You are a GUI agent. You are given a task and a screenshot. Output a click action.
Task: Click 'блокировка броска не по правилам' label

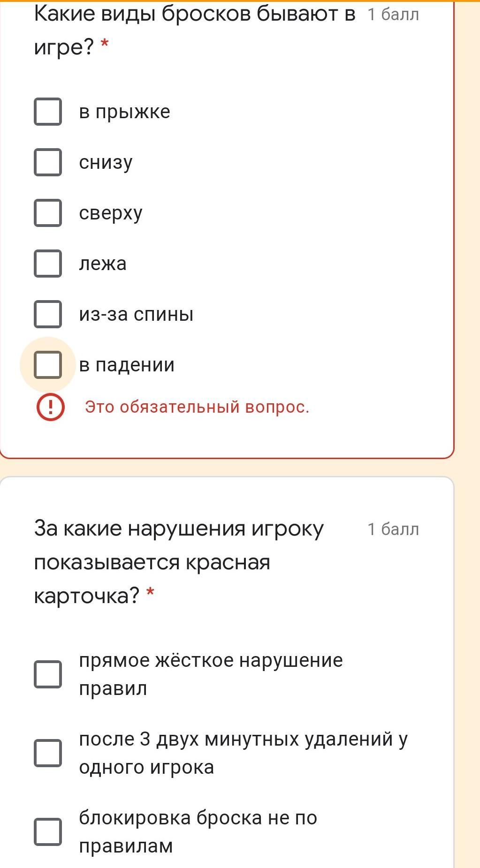coord(198,832)
